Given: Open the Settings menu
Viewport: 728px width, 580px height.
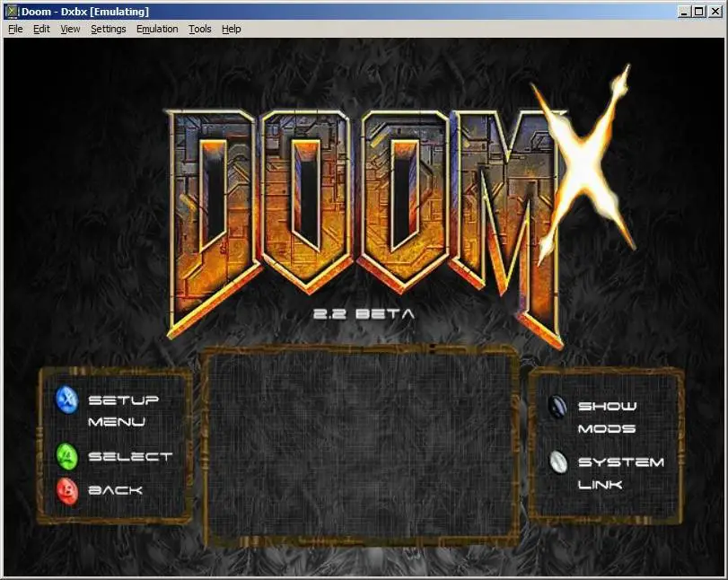Looking at the screenshot, I should [x=109, y=29].
